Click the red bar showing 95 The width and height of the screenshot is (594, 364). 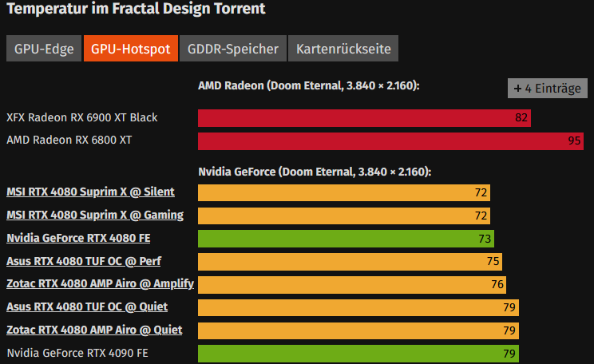pyautogui.click(x=390, y=141)
